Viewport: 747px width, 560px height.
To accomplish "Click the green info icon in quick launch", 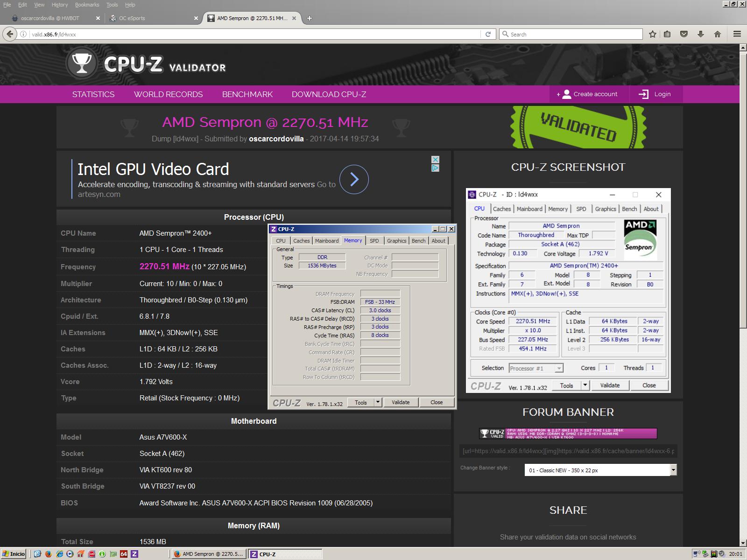I will pos(102,554).
